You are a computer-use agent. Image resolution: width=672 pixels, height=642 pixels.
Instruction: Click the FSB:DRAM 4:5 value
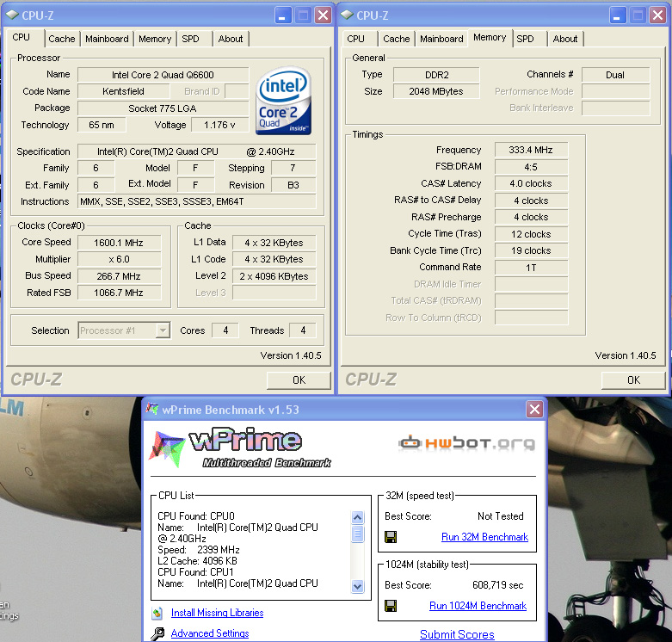tap(531, 167)
